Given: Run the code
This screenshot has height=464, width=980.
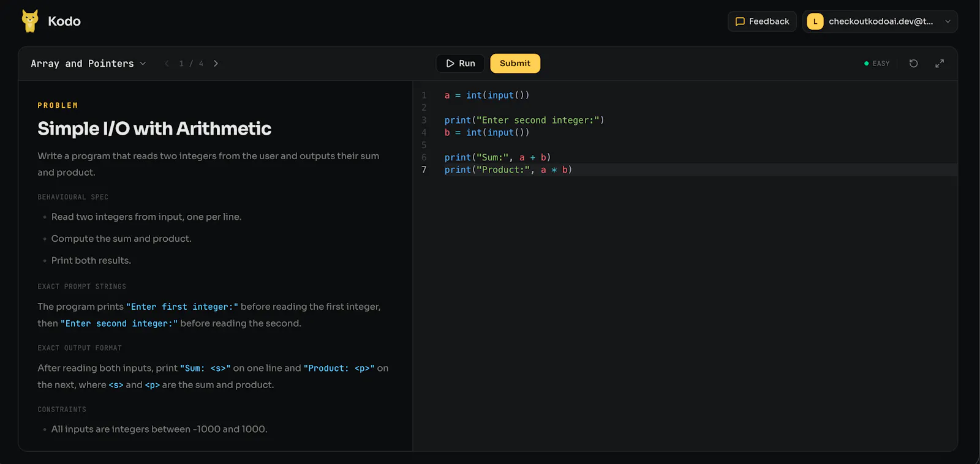Looking at the screenshot, I should [460, 64].
